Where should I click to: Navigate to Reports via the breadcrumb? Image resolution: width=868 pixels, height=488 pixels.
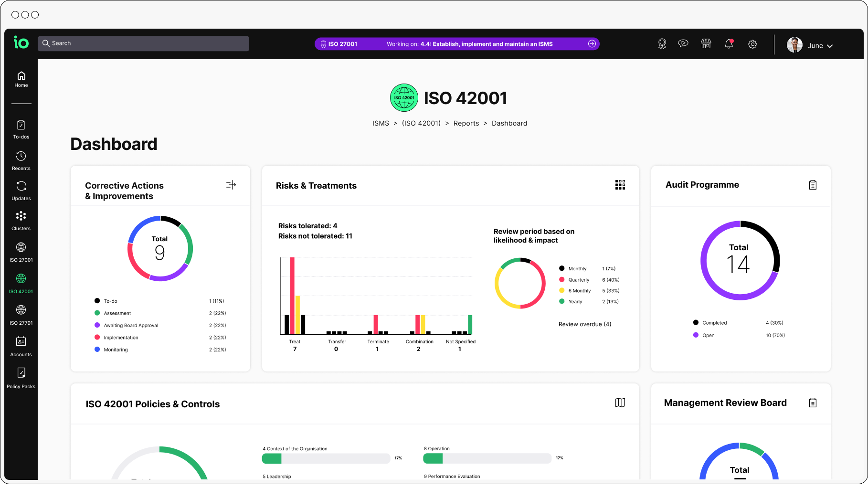(x=466, y=123)
